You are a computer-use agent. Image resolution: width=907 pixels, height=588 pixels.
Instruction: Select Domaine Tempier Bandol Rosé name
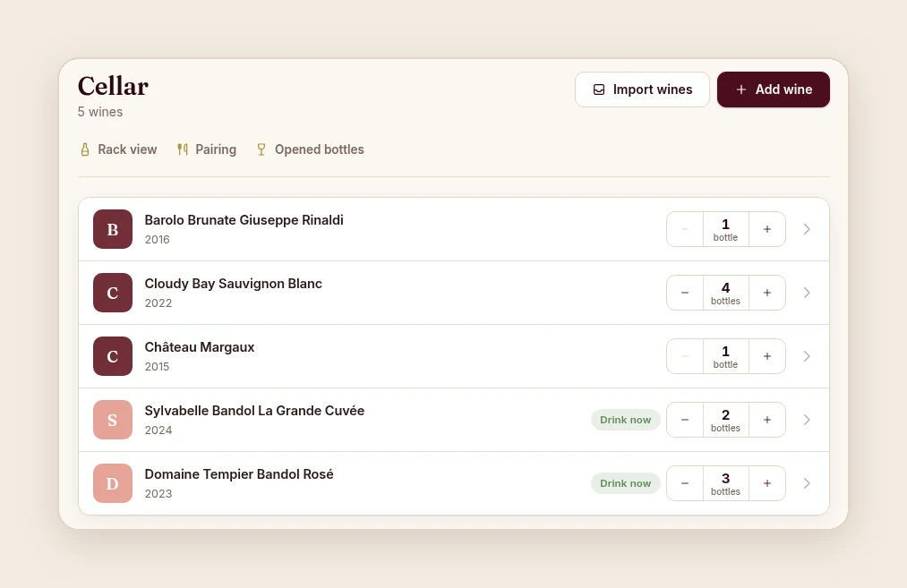click(239, 474)
